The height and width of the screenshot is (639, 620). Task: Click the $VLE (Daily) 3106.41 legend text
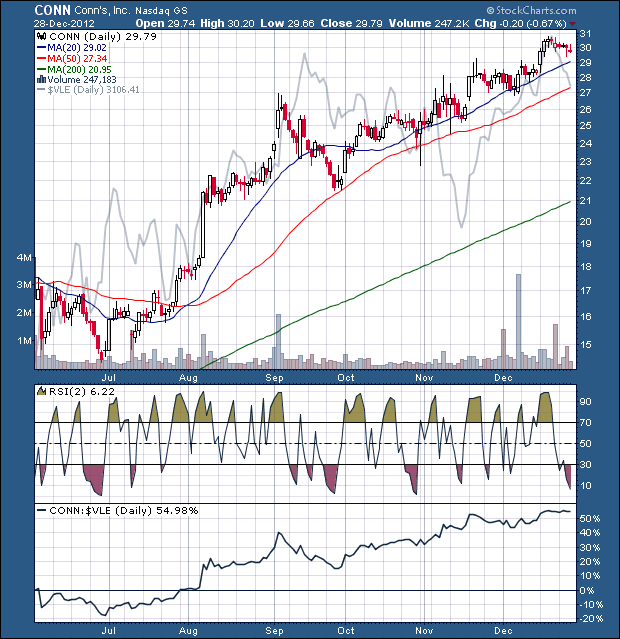point(93,90)
